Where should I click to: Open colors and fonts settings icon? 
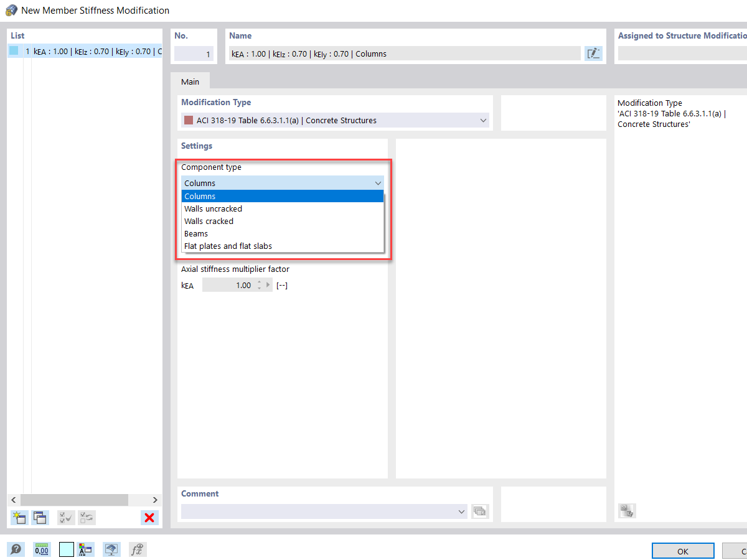pyautogui.click(x=85, y=549)
